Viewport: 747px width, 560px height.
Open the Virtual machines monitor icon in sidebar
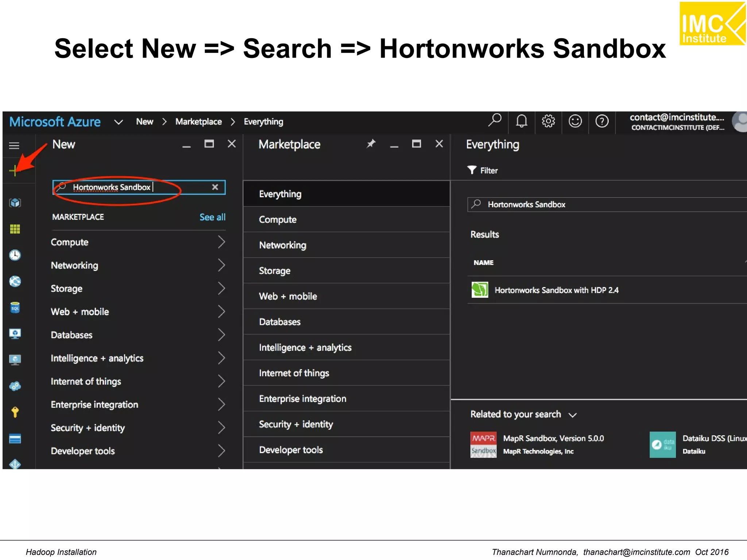pos(15,334)
